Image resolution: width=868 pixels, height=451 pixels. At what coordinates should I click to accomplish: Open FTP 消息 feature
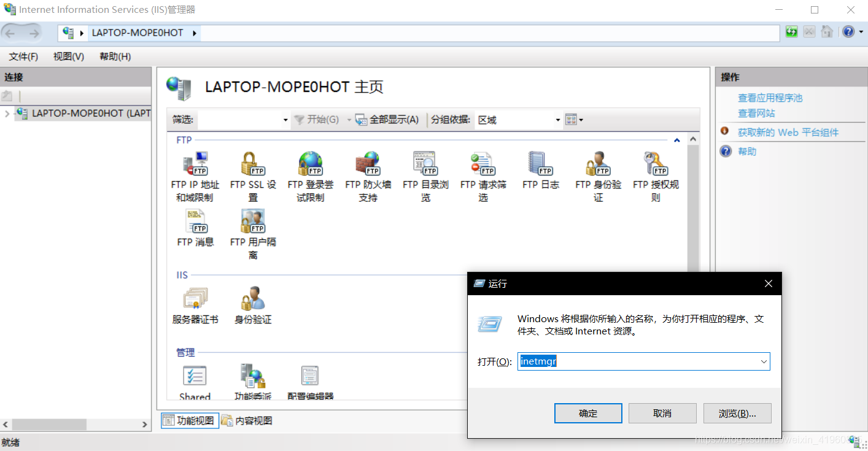[195, 228]
